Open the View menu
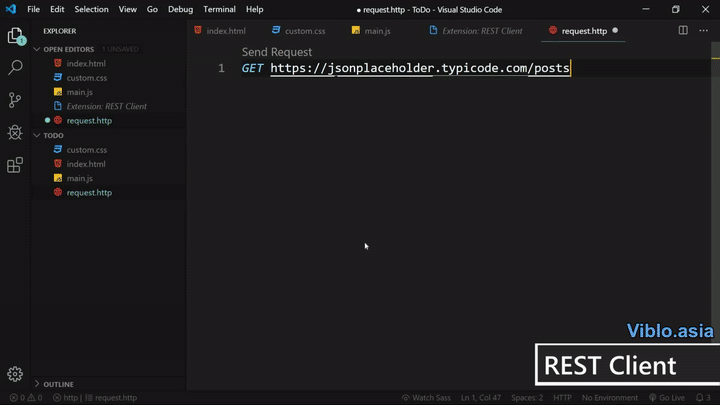 pos(128,9)
